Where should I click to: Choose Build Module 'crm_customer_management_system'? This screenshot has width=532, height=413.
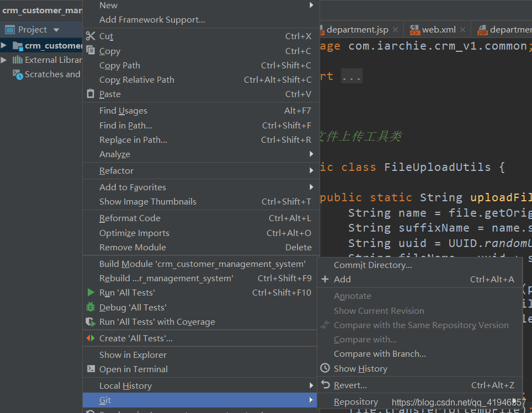pos(200,264)
